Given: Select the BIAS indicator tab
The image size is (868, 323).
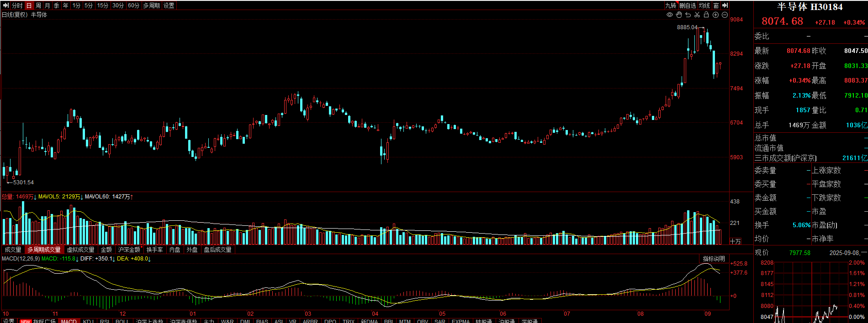Looking at the screenshot, I should (262, 321).
